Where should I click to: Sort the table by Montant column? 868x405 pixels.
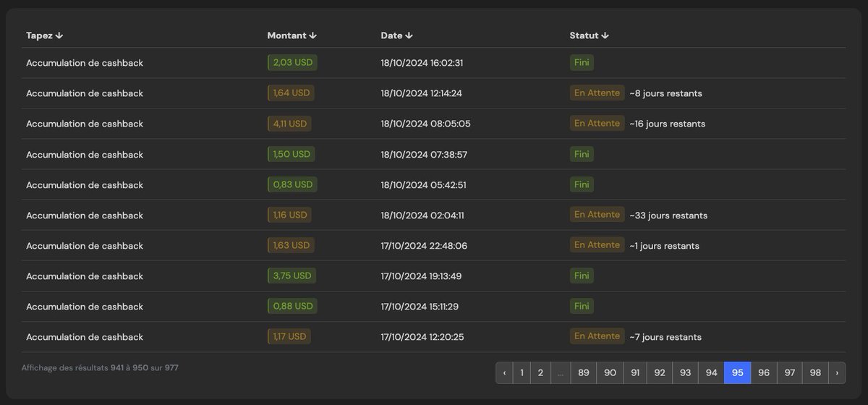click(x=292, y=35)
